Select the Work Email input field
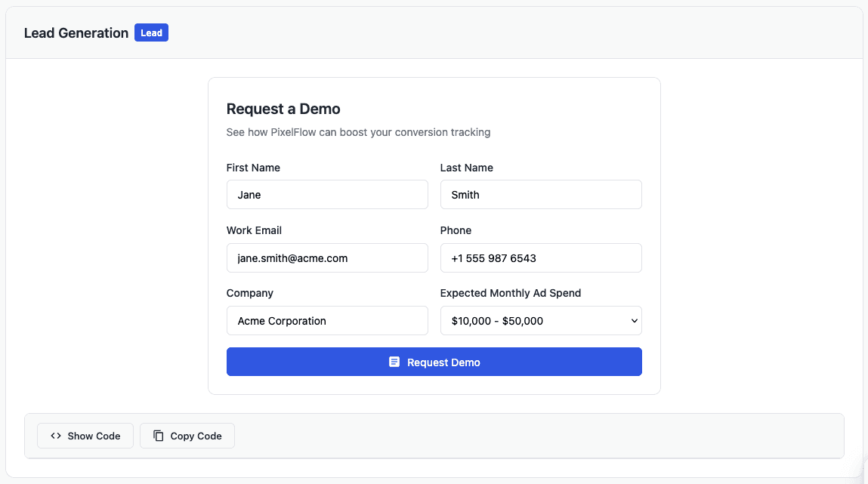The width and height of the screenshot is (868, 484). (x=327, y=257)
